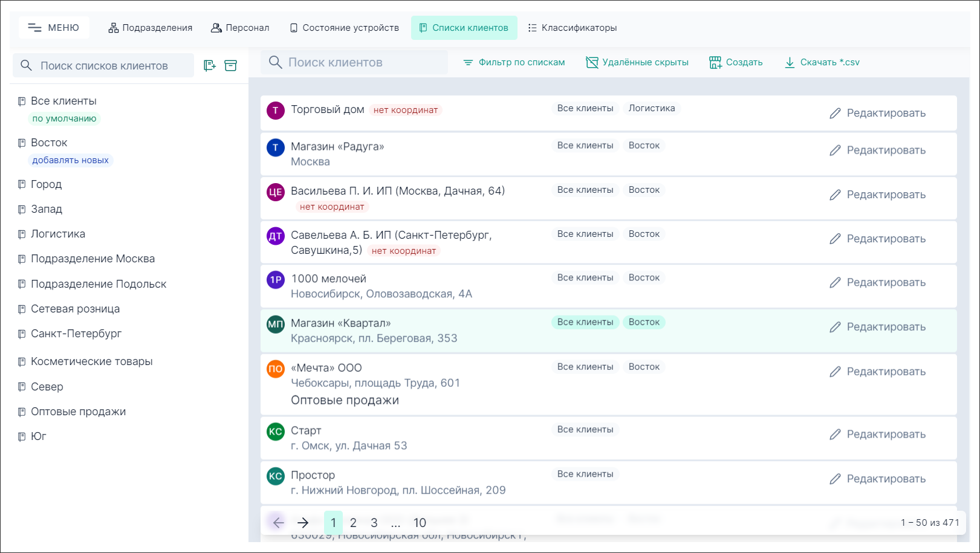Click the add client list icon
This screenshot has width=980, height=553.
click(209, 65)
